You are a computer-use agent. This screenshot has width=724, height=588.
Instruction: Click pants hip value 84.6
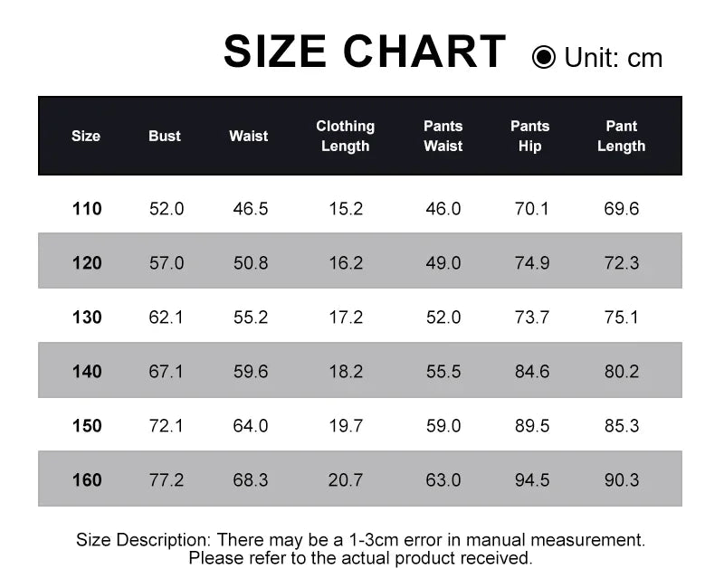coord(532,372)
